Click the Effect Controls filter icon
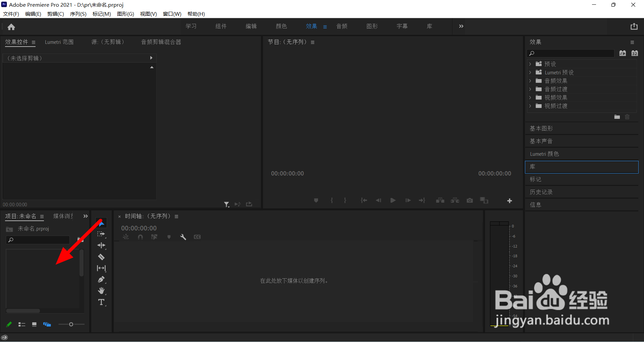Screen dimensions: 644x342 point(227,204)
